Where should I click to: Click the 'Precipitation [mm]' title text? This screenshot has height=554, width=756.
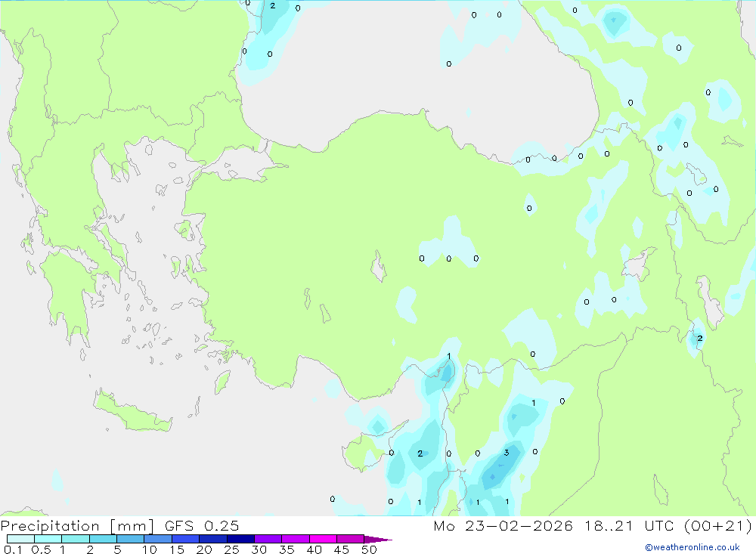pyautogui.click(x=77, y=526)
